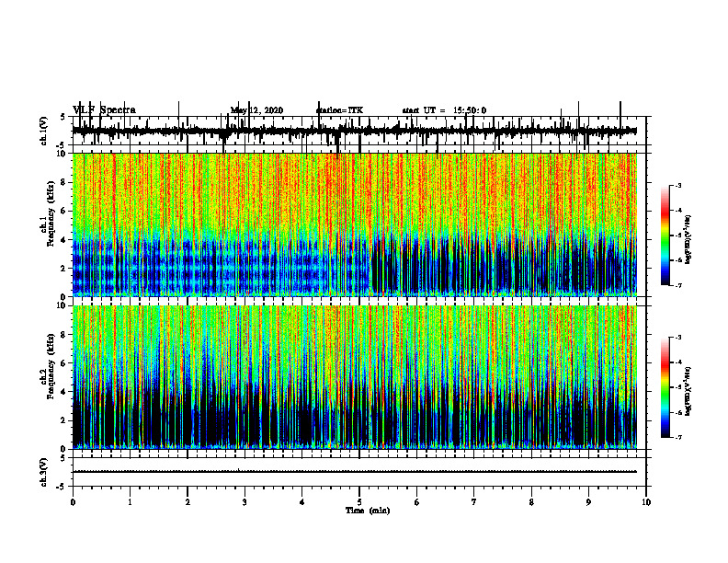The height and width of the screenshot is (563, 728).
Task: Click the "8" tick on time axis
Action: tap(531, 502)
